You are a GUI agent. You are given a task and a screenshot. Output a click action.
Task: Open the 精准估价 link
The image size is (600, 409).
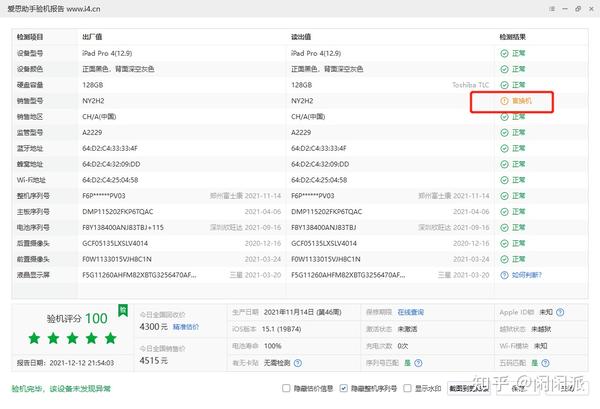[x=186, y=327]
